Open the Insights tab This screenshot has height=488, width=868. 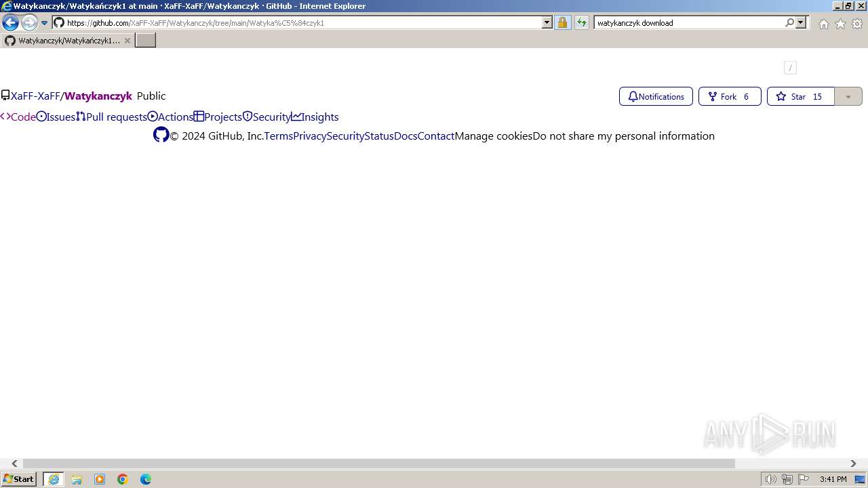coord(315,117)
